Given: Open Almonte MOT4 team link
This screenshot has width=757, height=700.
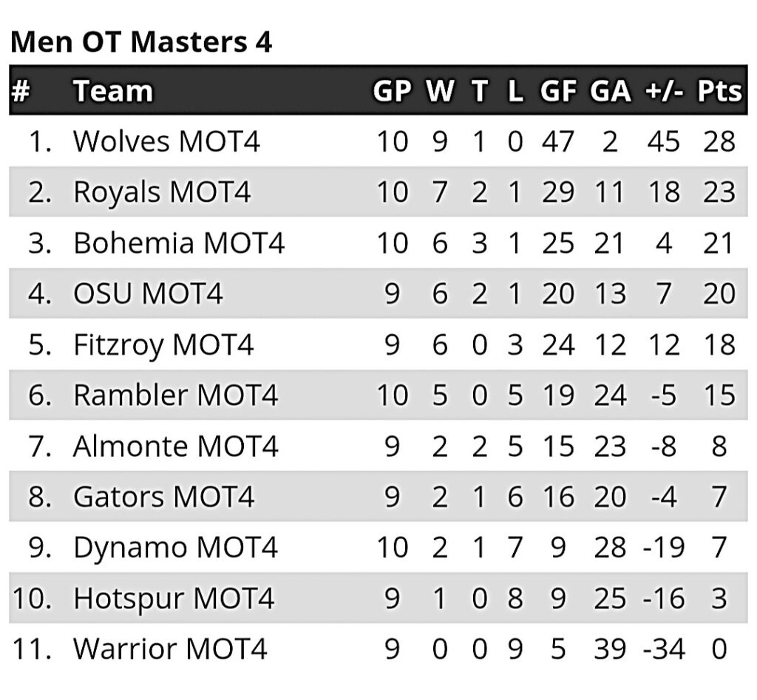Looking at the screenshot, I should coord(176,446).
